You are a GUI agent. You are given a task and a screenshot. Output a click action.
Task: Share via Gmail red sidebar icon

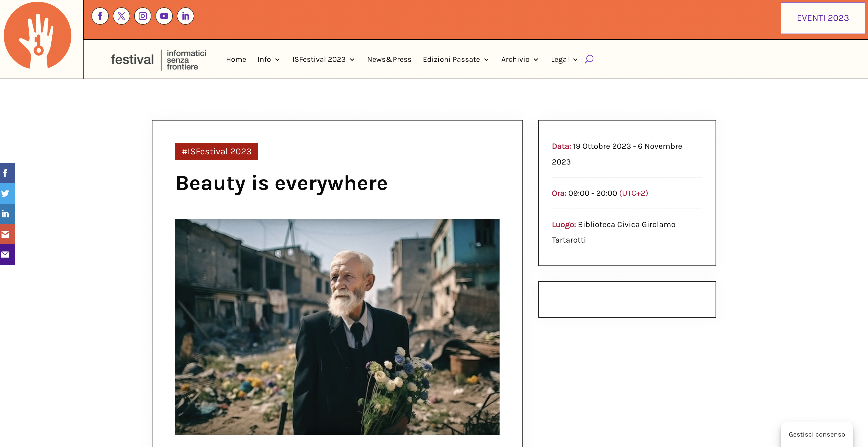pos(7,234)
